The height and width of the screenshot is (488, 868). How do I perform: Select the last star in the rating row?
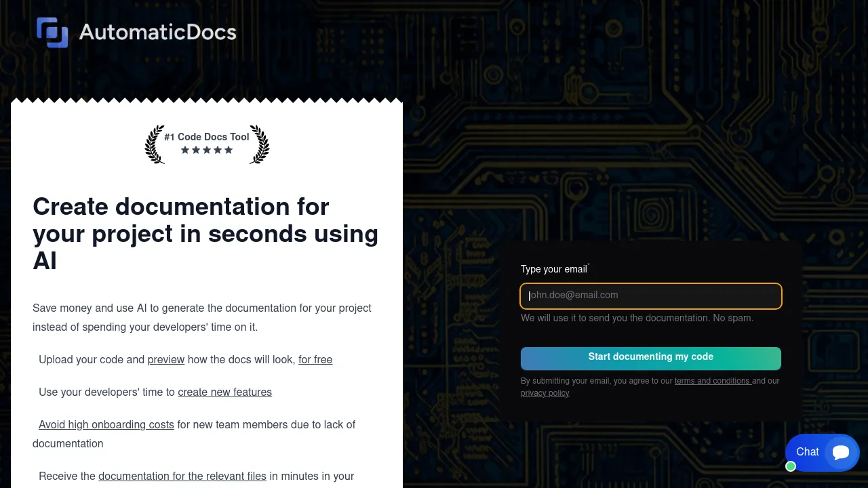pos(229,150)
